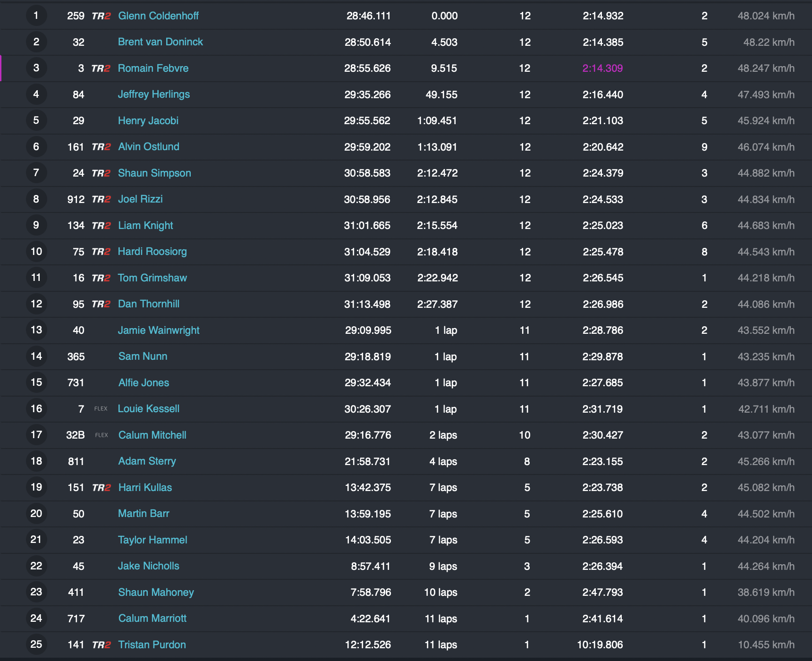Click the TR2 badge beside Tristan Purdon
Image resolution: width=812 pixels, height=661 pixels.
(x=101, y=645)
